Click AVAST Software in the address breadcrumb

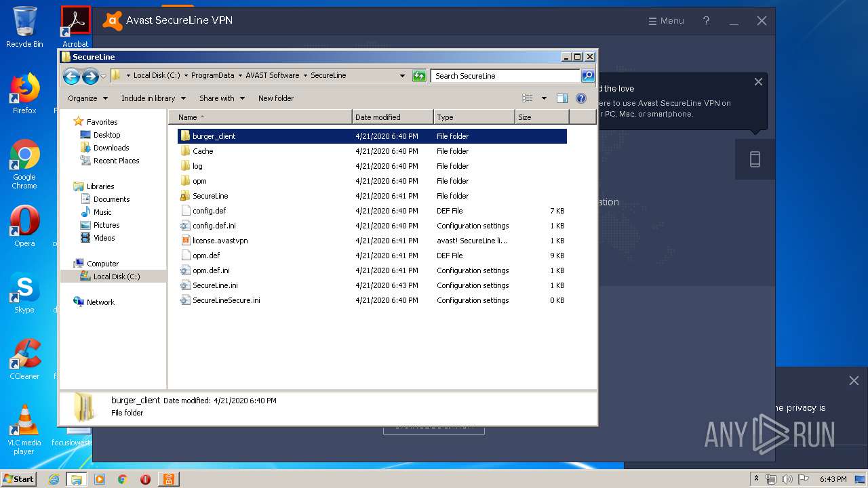pyautogui.click(x=272, y=75)
